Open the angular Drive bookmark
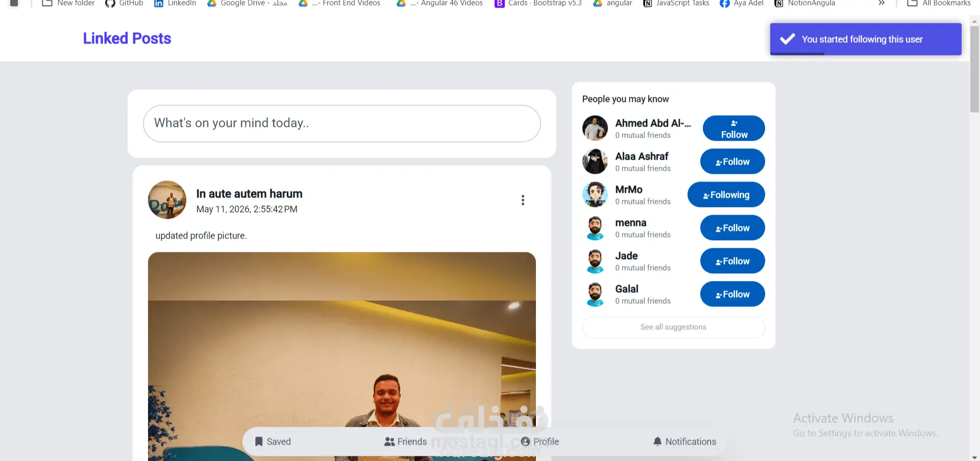 tap(612, 3)
